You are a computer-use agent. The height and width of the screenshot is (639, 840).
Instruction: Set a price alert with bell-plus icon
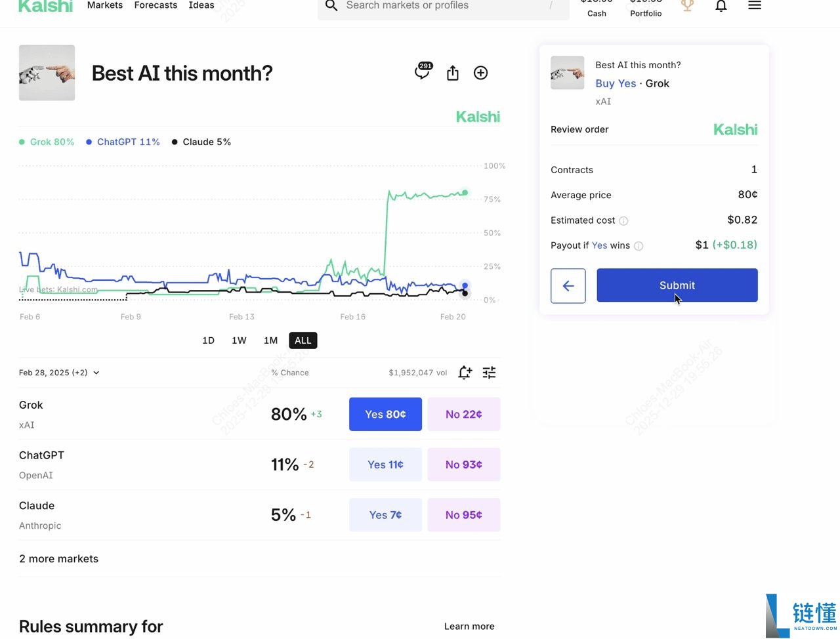(465, 373)
